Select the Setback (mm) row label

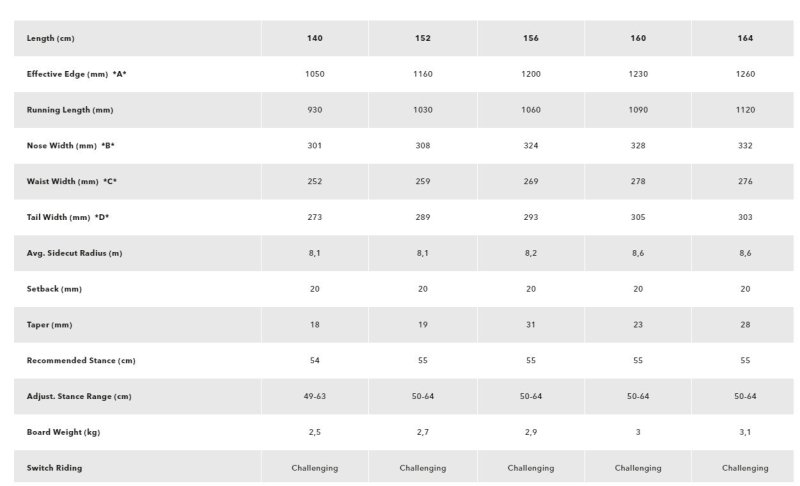[54, 289]
